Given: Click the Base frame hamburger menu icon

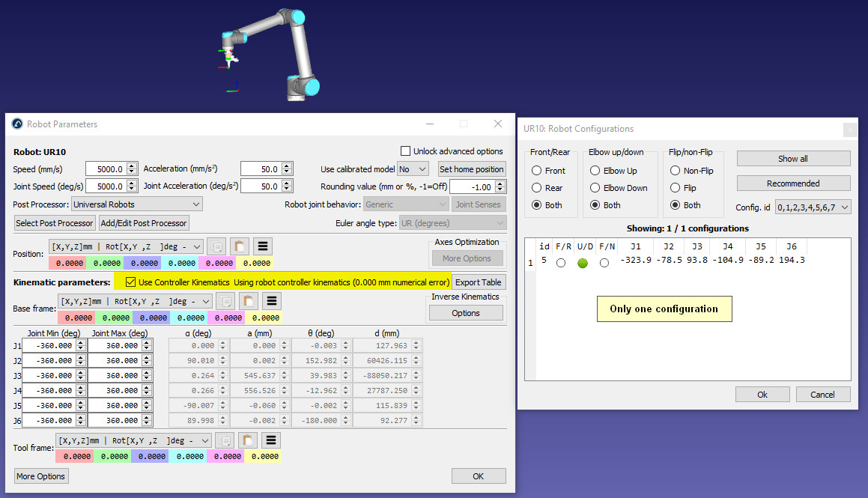Looking at the screenshot, I should click(273, 301).
